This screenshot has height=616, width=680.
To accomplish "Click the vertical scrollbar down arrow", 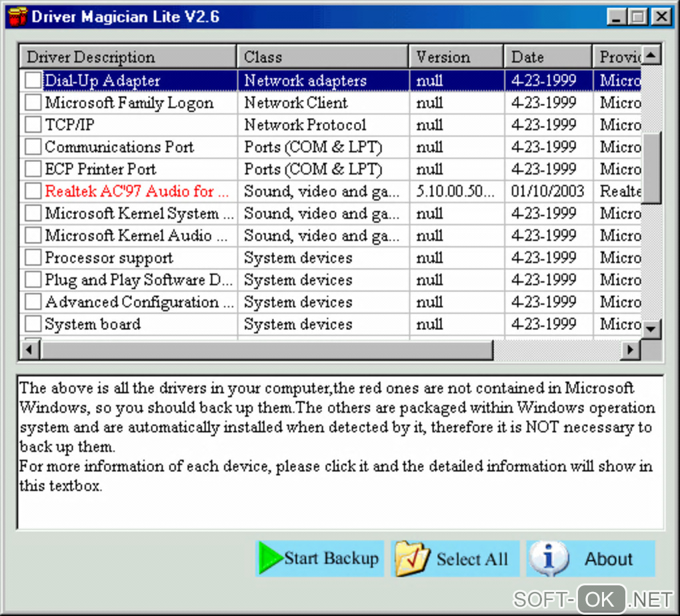I will click(x=651, y=329).
